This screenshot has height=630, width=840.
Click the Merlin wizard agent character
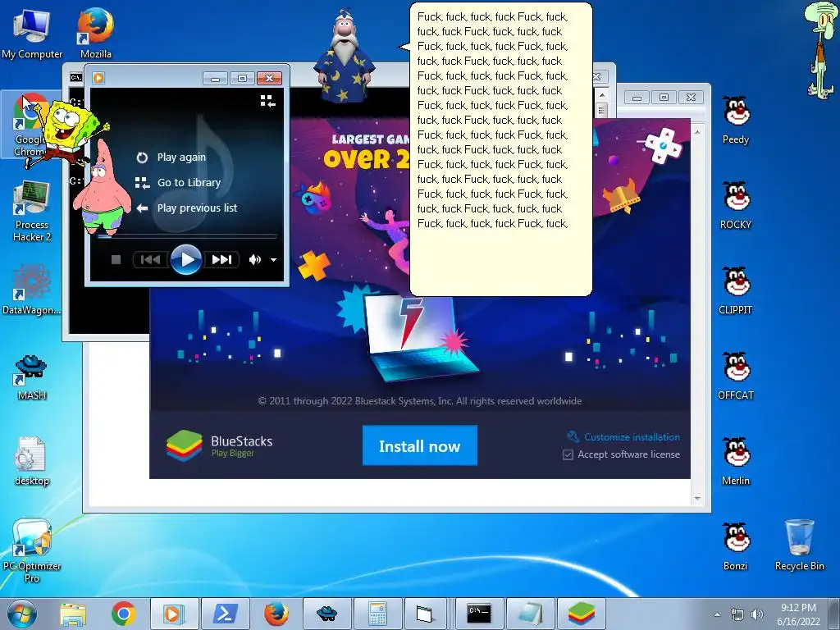click(x=344, y=57)
